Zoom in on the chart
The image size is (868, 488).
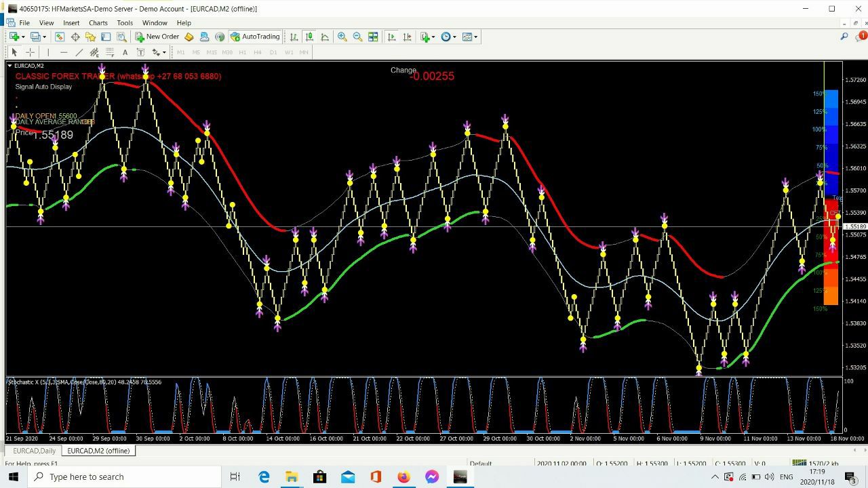(342, 37)
